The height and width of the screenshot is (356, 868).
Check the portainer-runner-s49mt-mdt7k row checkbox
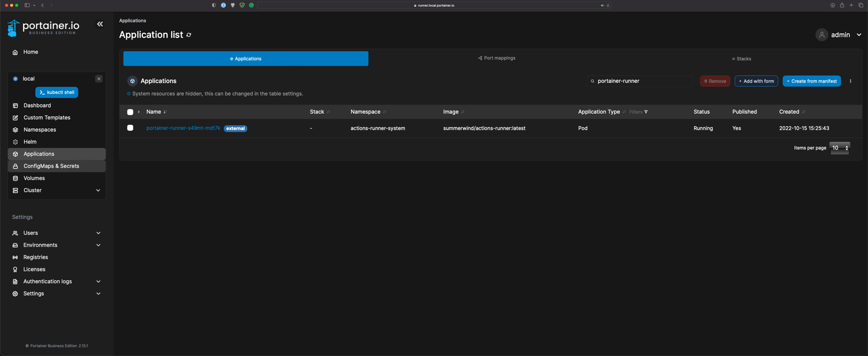click(x=130, y=128)
